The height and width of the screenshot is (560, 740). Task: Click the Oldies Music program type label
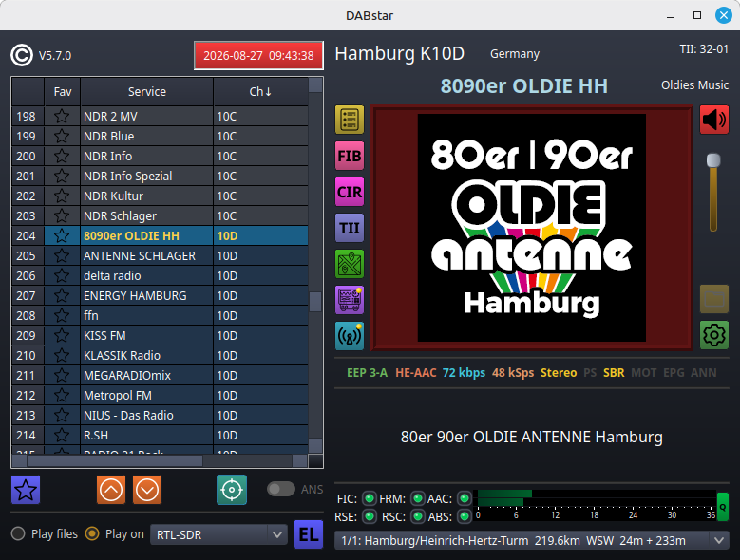pyautogui.click(x=694, y=84)
